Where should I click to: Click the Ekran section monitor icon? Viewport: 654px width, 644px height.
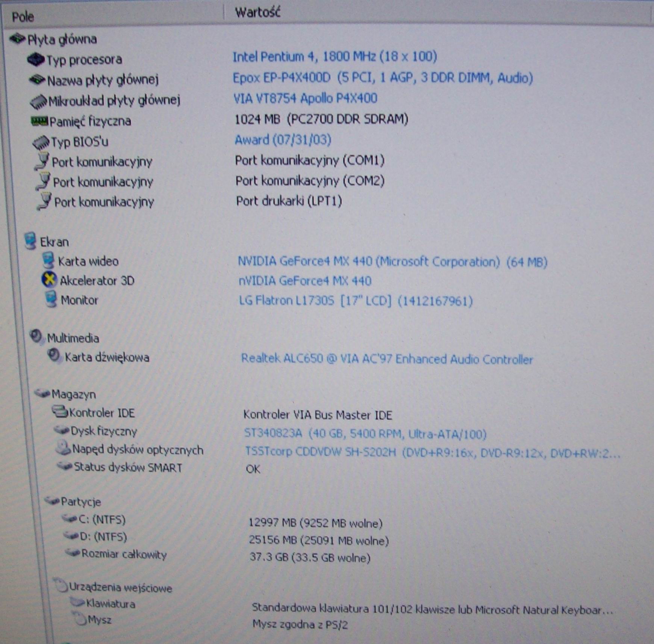(x=30, y=240)
